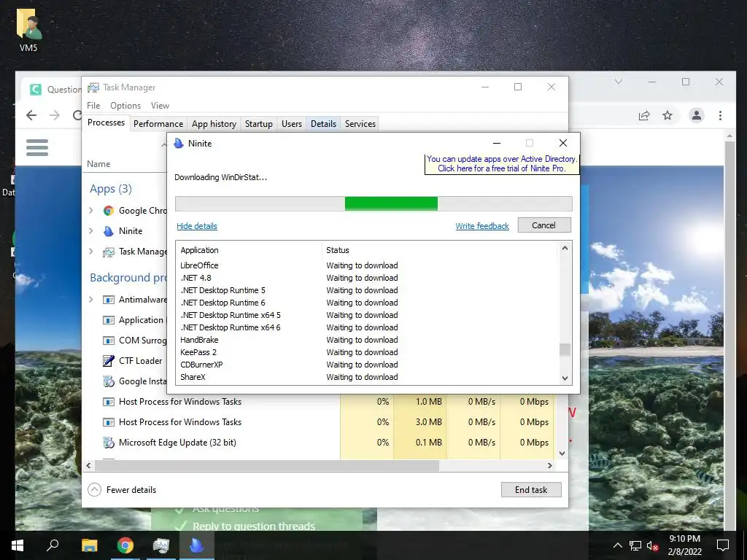Click Task Manager's horizontal scrollbar thumb
Image resolution: width=747 pixels, height=560 pixels.
click(266, 466)
